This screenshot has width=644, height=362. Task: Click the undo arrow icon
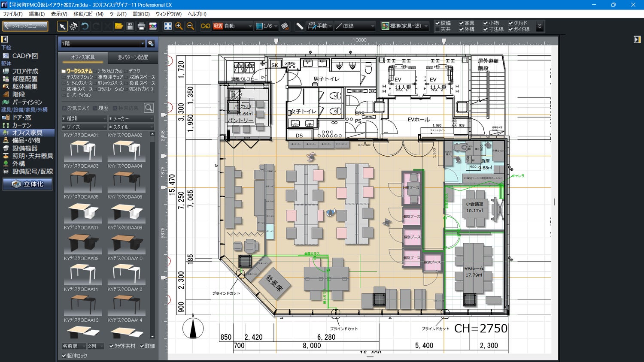(x=85, y=26)
